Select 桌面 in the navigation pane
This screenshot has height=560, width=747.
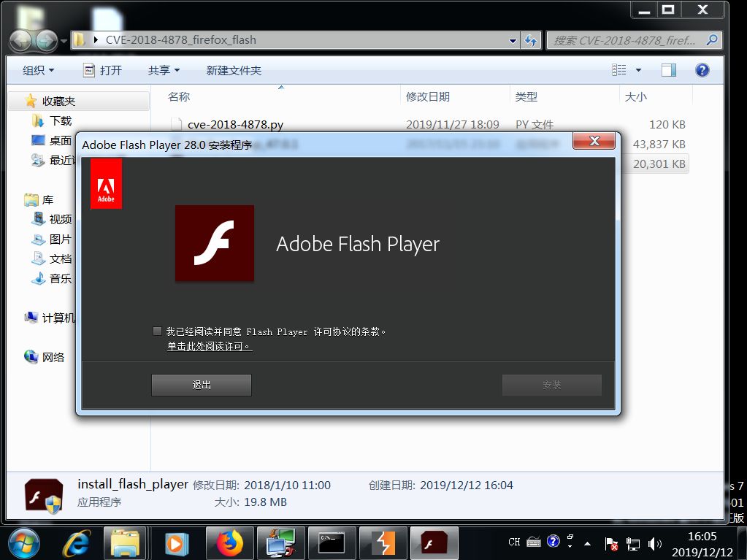tap(60, 140)
